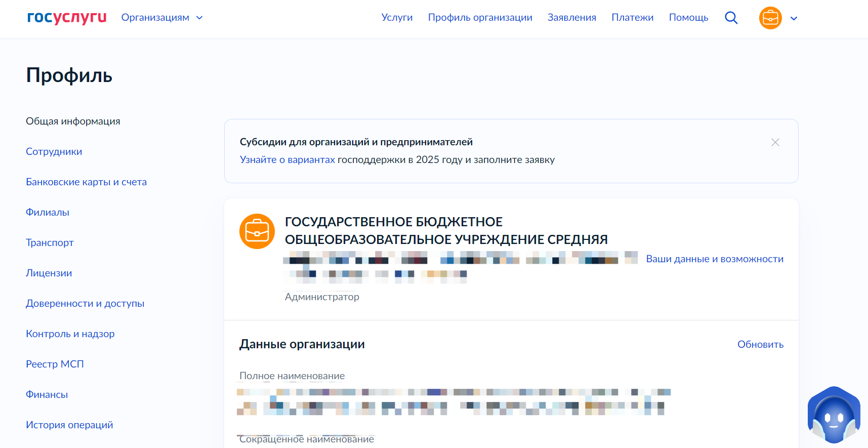Viewport: 868px width, 448px height.
Task: Click the Обновить link
Action: point(760,344)
